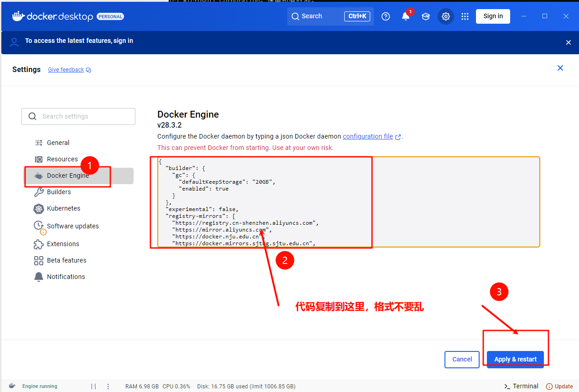Click the Software updates clock icon

point(39,227)
